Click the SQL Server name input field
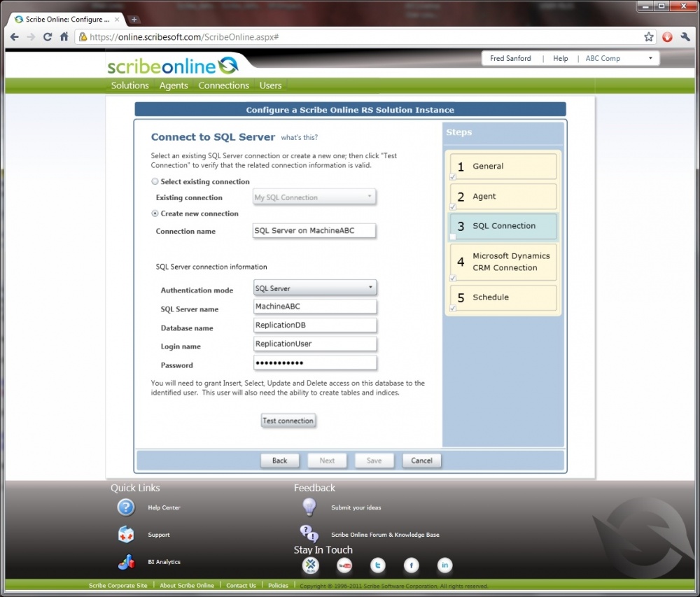 click(x=315, y=307)
